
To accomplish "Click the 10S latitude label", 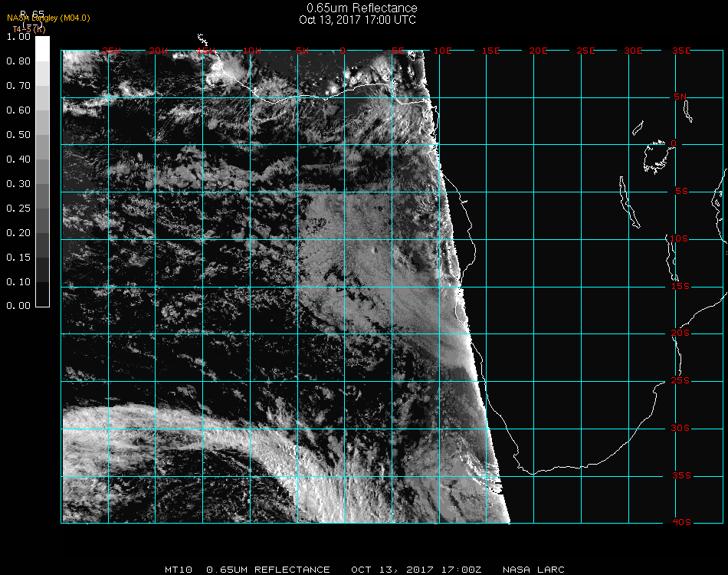I will click(x=679, y=238).
